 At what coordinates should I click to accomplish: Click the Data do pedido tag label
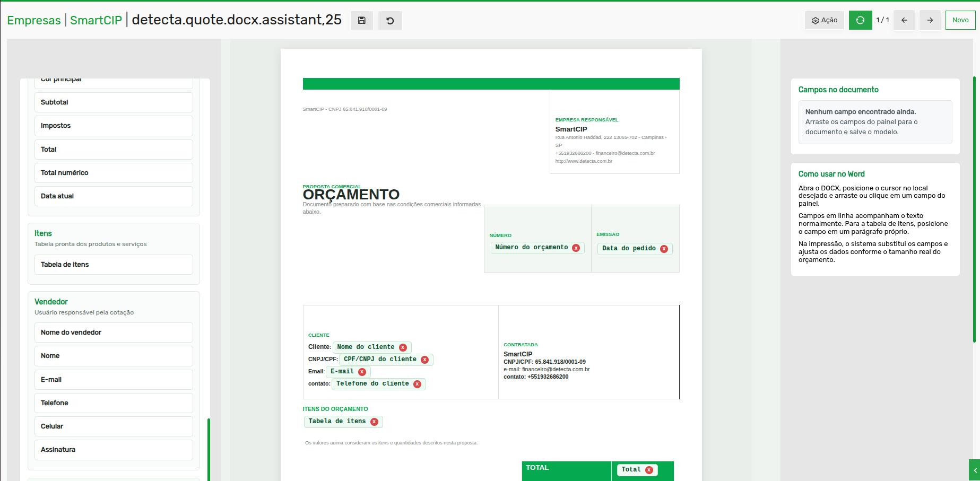[x=629, y=249]
